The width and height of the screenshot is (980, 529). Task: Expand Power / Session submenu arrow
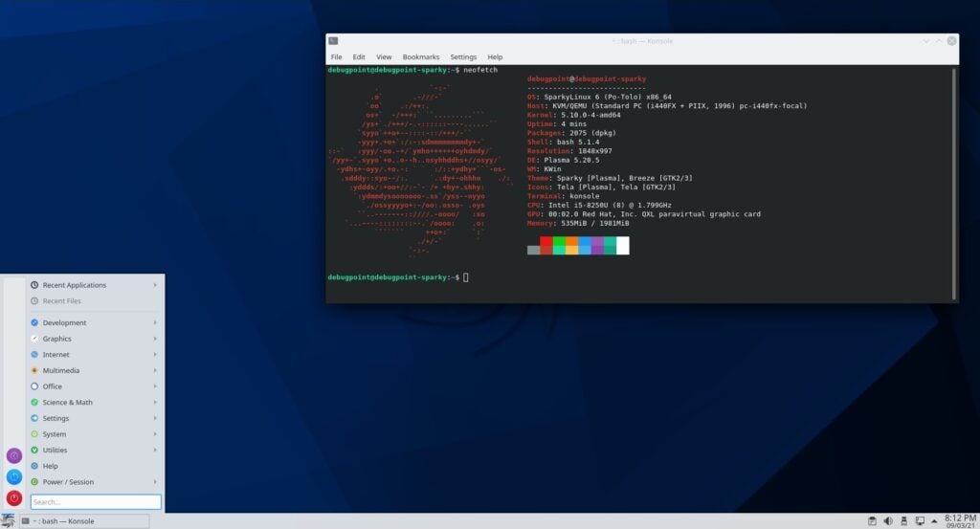pyautogui.click(x=155, y=482)
